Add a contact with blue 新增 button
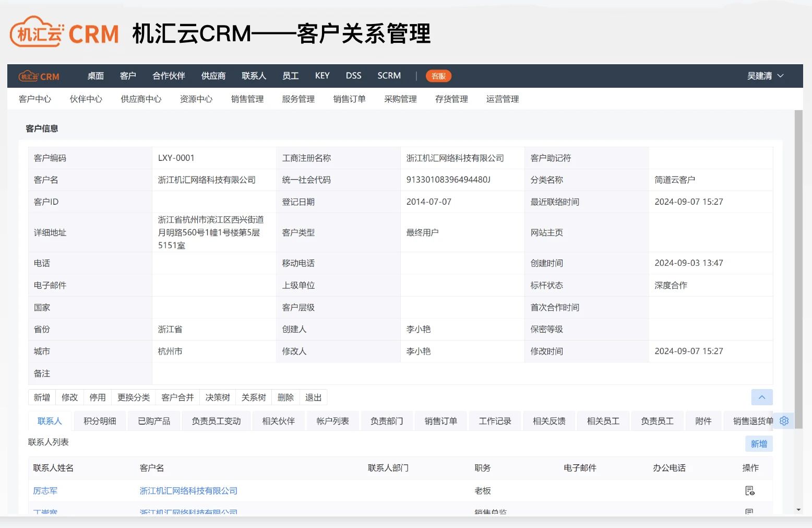812x528 pixels. point(758,444)
